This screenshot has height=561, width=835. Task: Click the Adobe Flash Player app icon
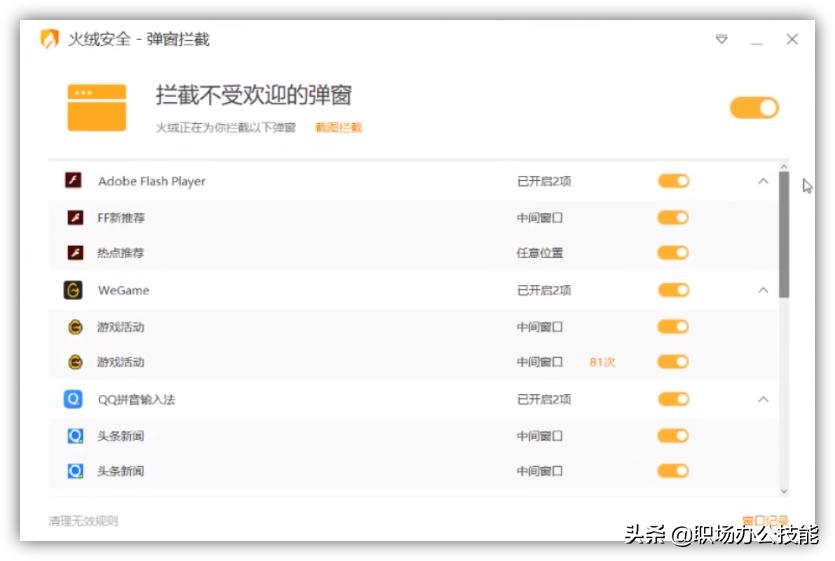coord(73,180)
